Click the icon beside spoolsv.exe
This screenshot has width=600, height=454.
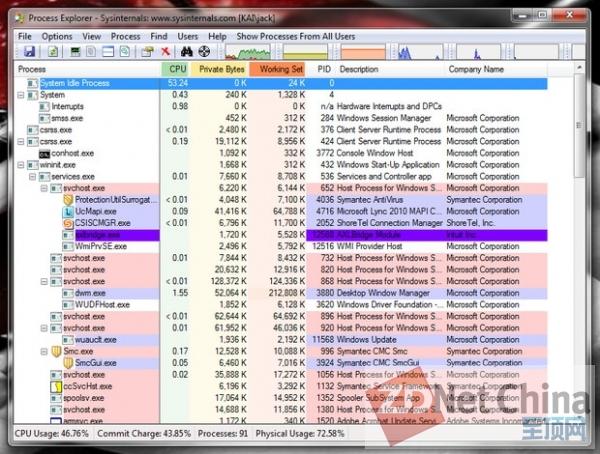pyautogui.click(x=56, y=398)
